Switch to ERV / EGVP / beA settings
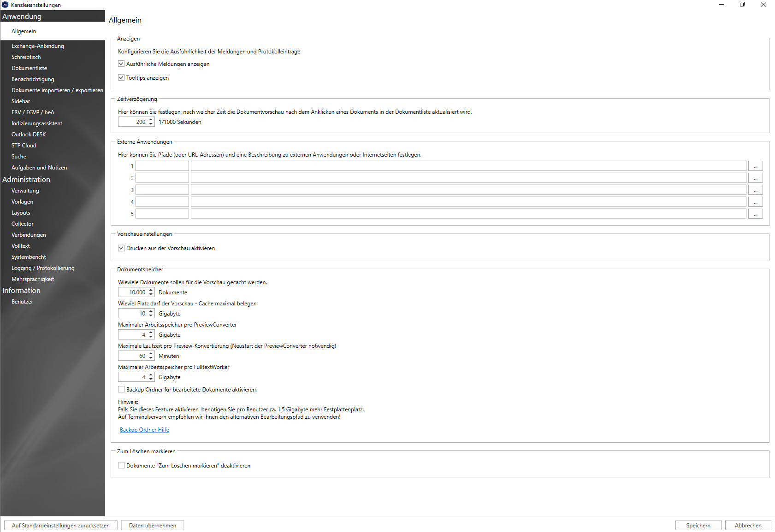Screen dimensions: 775x532 point(33,112)
